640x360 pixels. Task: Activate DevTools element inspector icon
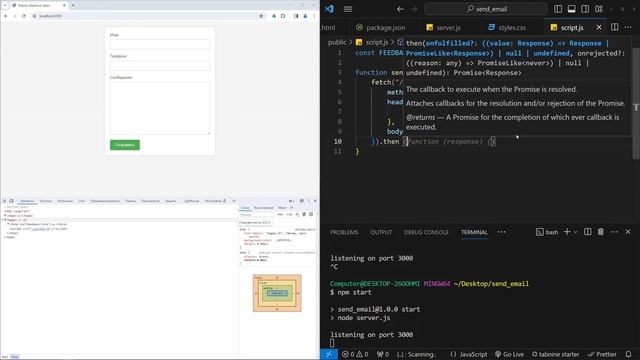[x=4, y=201]
